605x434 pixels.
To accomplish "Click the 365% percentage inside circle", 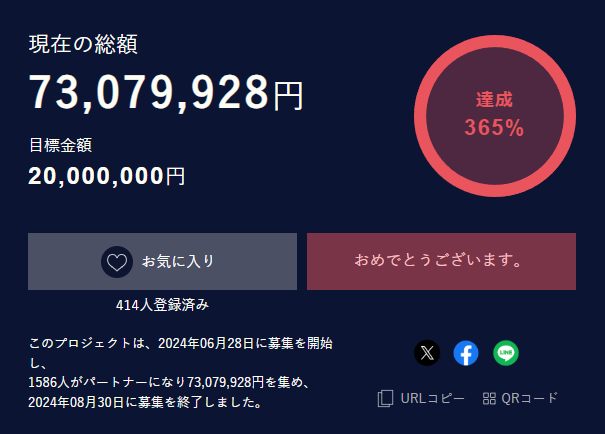I will 494,128.
